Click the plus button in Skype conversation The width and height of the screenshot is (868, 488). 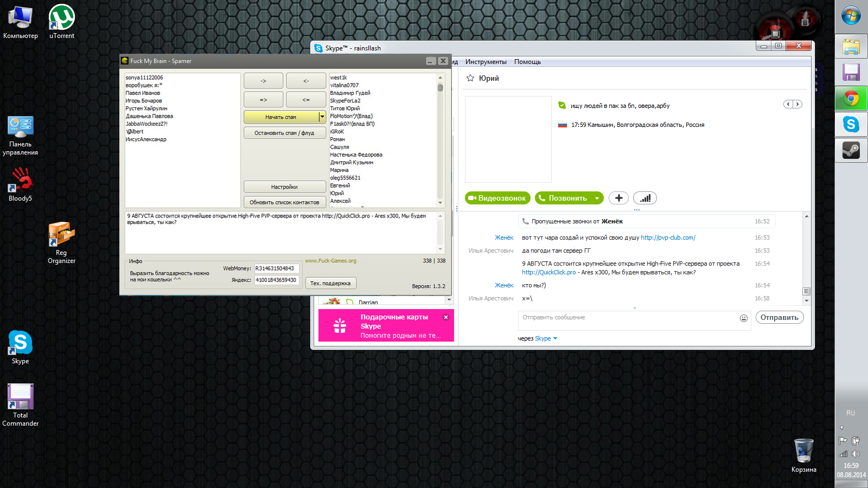point(618,198)
